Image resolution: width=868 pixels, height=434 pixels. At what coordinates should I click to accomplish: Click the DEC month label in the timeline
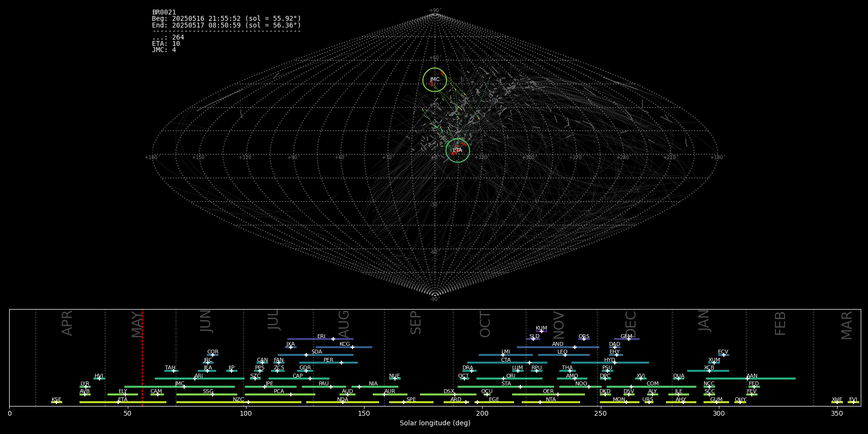[631, 324]
